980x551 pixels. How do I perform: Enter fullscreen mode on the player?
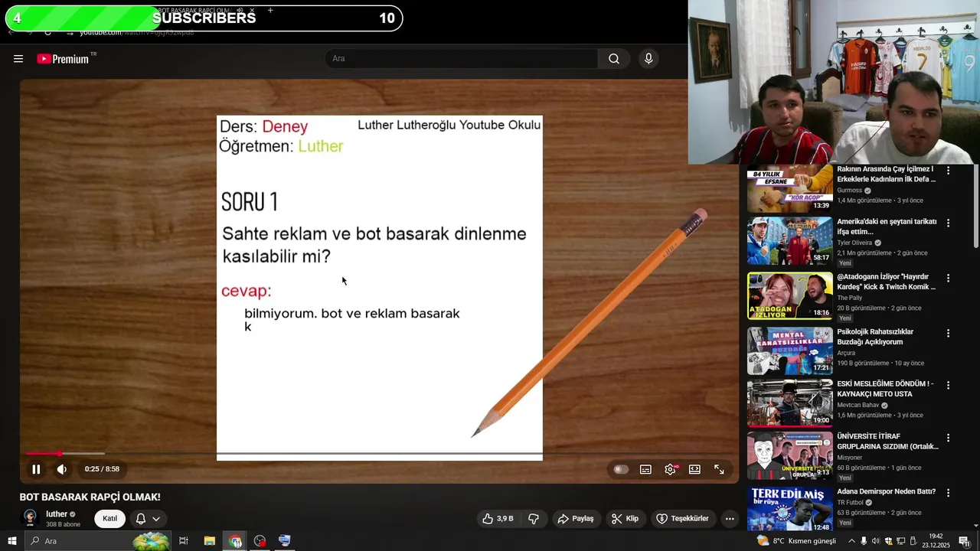pyautogui.click(x=719, y=469)
